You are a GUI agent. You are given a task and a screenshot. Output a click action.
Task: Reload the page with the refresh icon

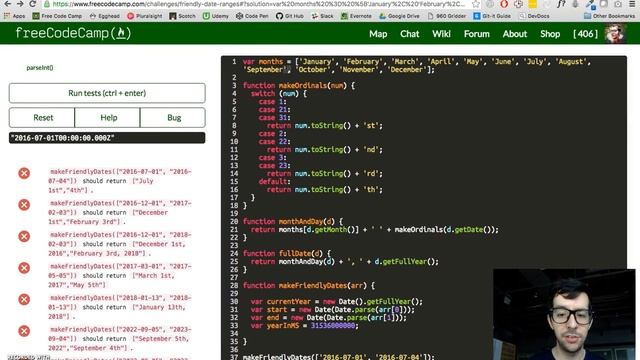click(x=33, y=4)
